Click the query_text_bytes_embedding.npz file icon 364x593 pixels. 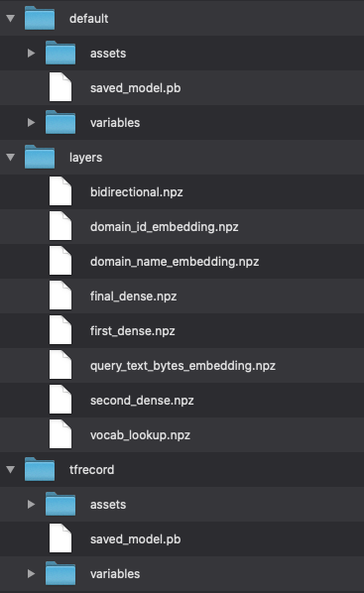click(61, 365)
